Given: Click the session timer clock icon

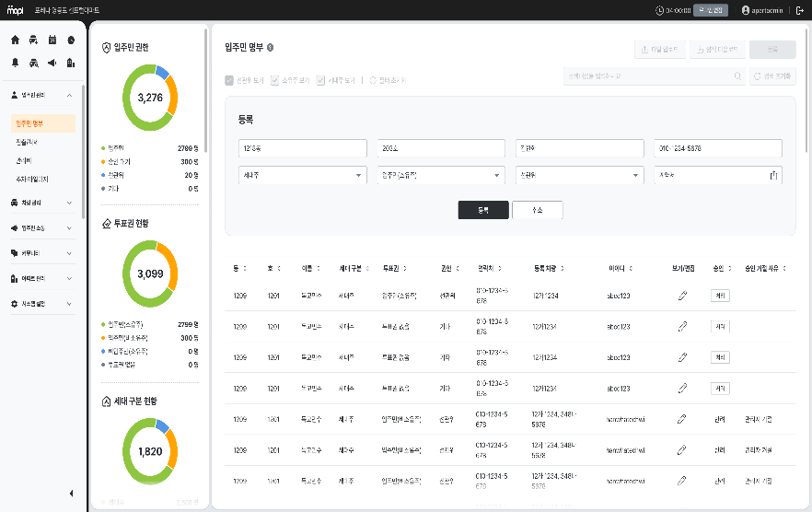Looking at the screenshot, I should tap(659, 10).
